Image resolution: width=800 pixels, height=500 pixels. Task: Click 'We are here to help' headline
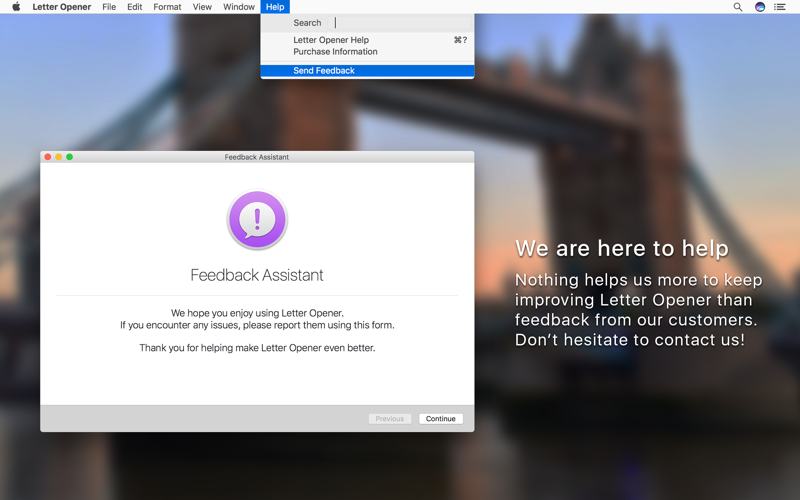pyautogui.click(x=622, y=248)
